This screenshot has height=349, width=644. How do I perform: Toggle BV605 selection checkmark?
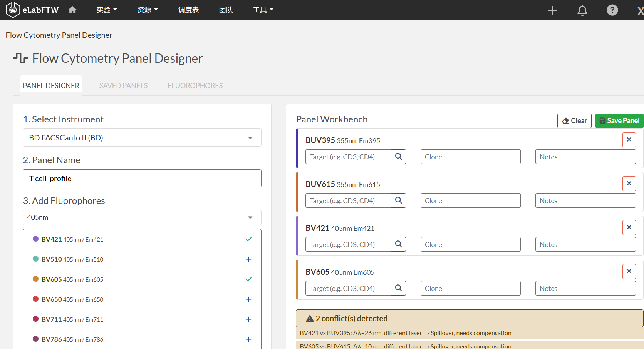pos(248,279)
